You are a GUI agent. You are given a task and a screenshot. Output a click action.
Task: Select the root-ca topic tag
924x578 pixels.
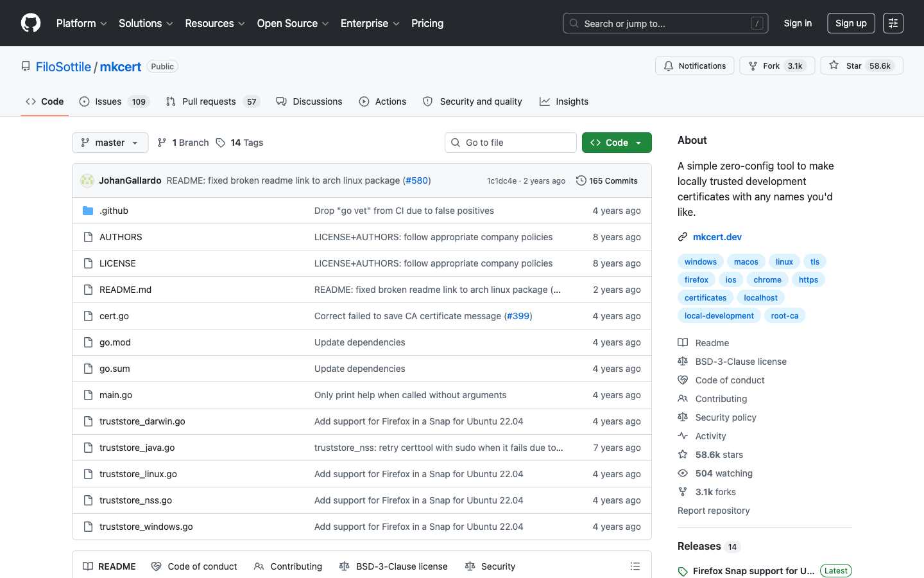tap(784, 316)
